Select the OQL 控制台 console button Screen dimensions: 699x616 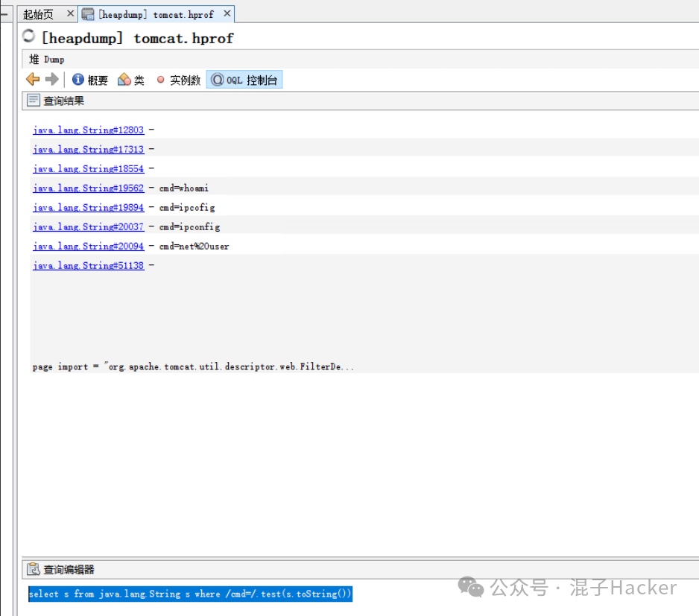tap(244, 80)
